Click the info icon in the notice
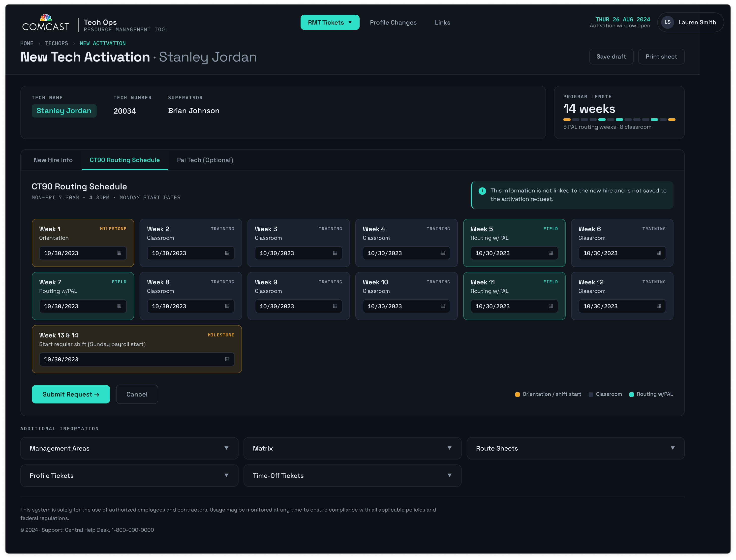This screenshot has width=736, height=560. 482,191
